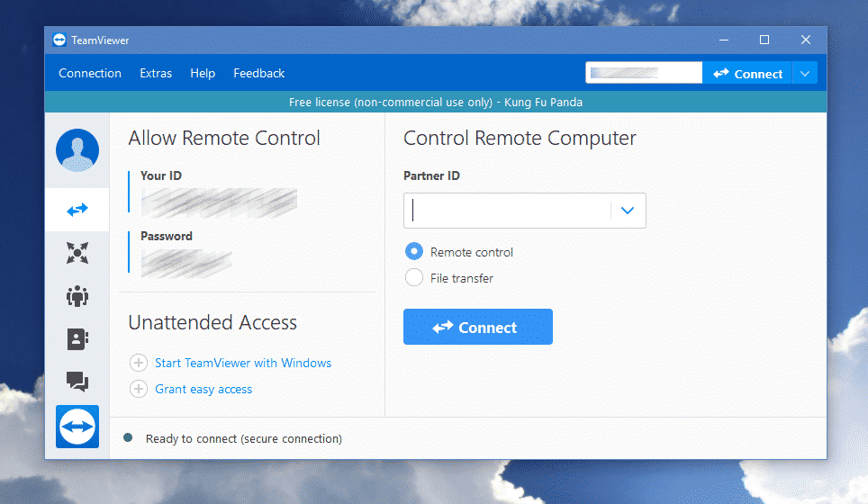Click the blurred Password value
868x504 pixels.
coord(186,264)
